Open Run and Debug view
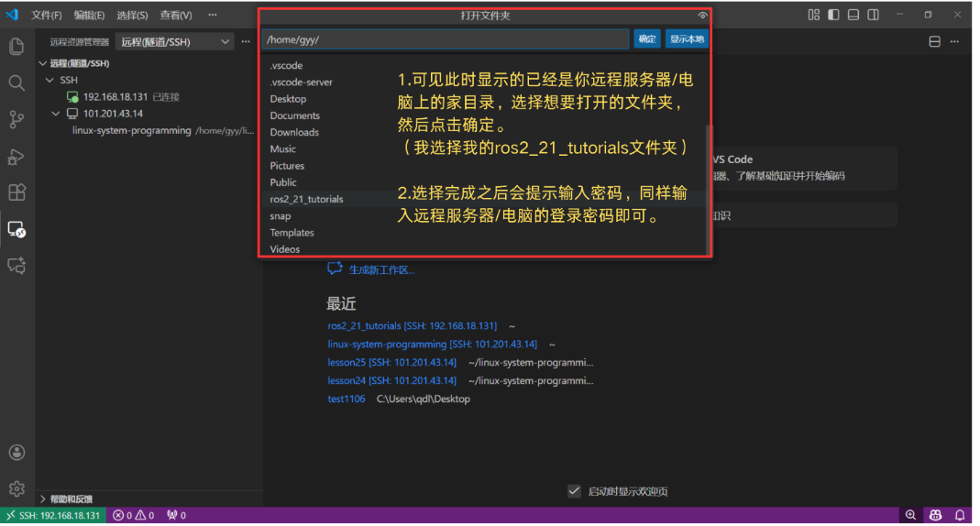This screenshot has height=526, width=980. click(17, 156)
